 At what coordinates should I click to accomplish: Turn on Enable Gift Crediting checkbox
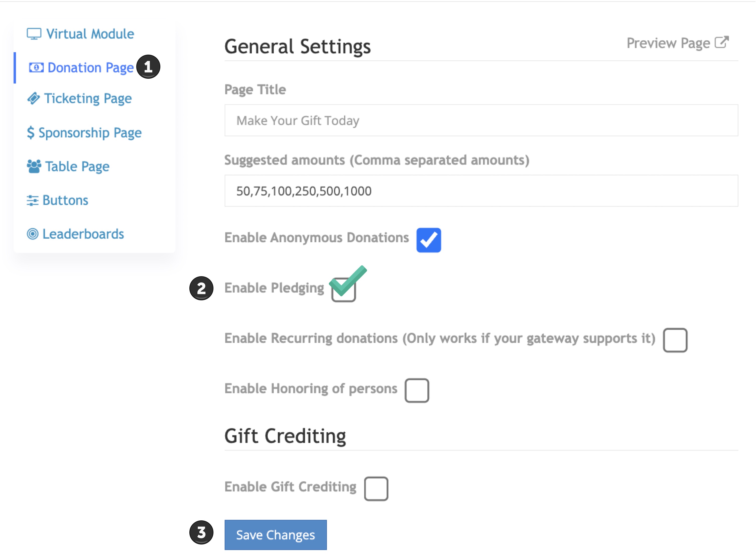[376, 489]
